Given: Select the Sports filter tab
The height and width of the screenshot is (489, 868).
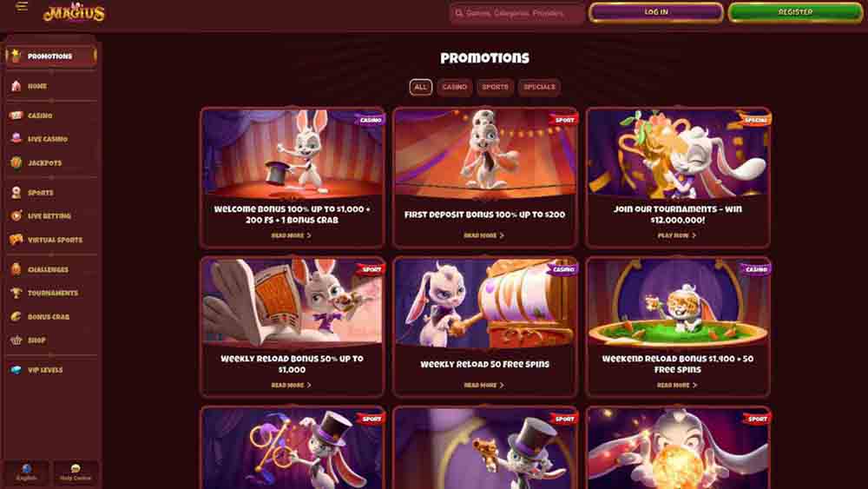Looking at the screenshot, I should 495,87.
